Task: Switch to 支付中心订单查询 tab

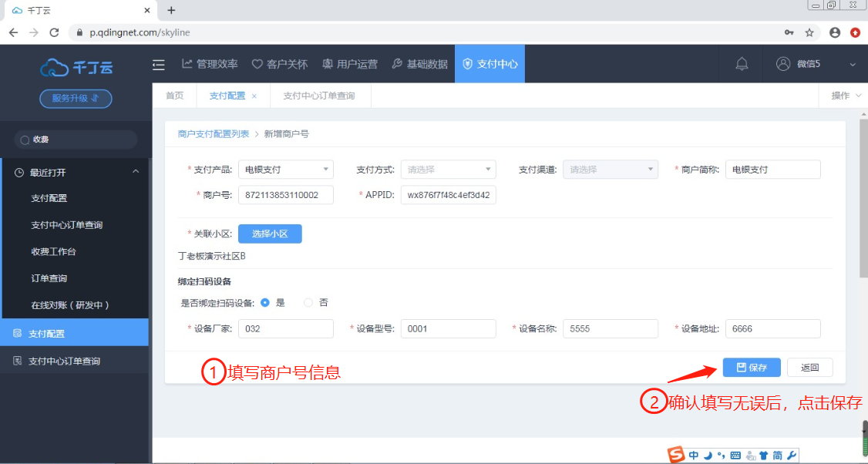Action: pos(319,96)
